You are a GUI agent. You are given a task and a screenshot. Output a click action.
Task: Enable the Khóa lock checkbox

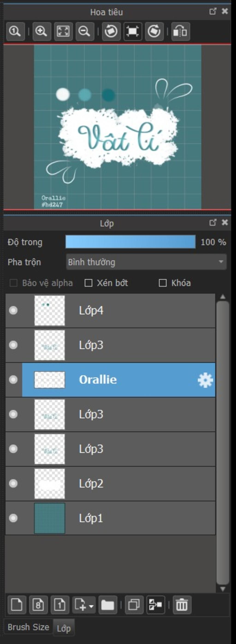pos(163,283)
